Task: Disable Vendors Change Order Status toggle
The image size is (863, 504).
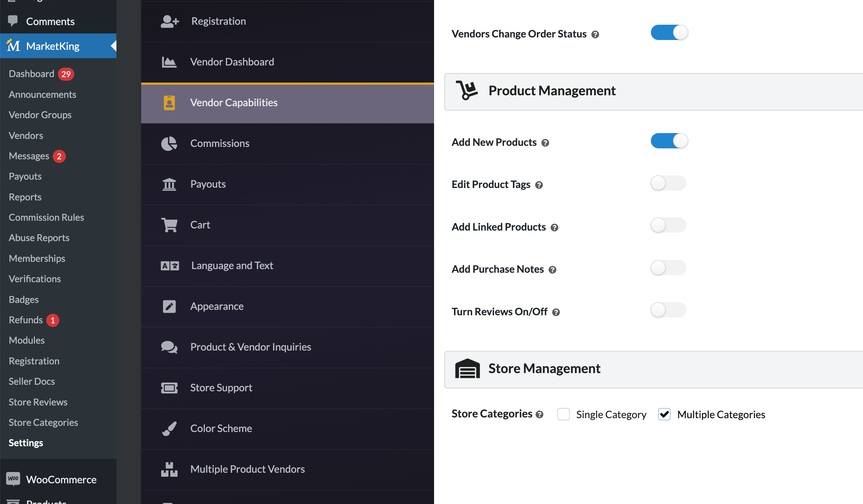Action: coord(669,32)
